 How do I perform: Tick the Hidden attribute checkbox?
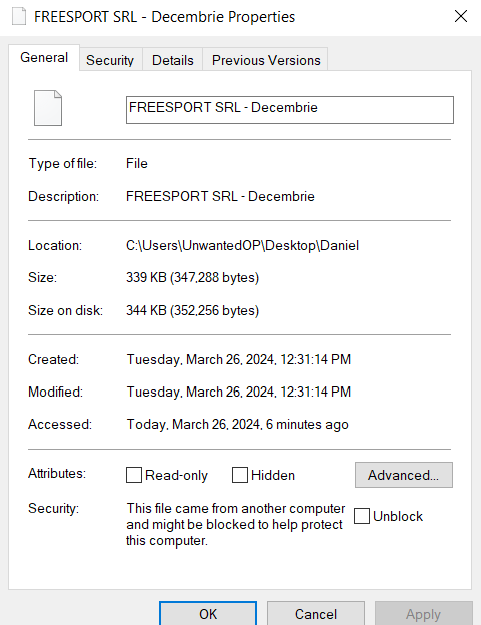240,475
